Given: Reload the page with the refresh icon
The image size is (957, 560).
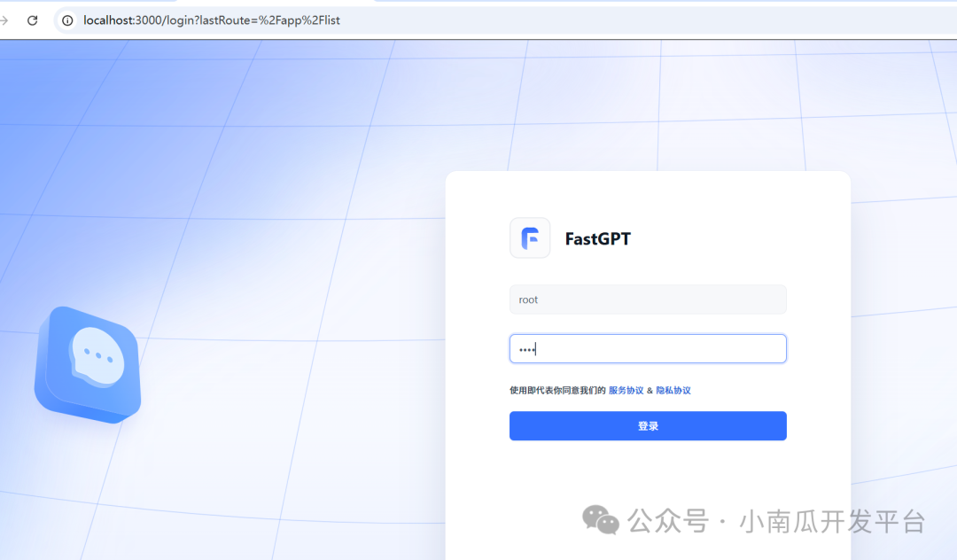Looking at the screenshot, I should (33, 20).
